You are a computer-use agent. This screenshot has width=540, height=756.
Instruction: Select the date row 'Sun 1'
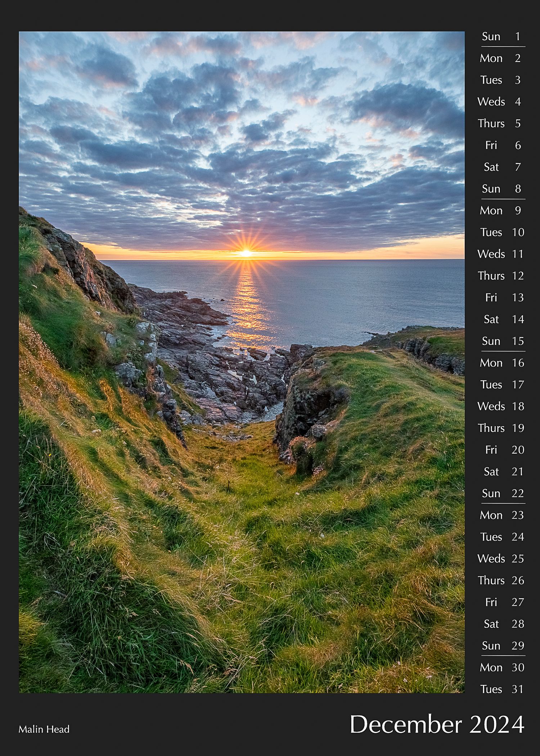(x=501, y=36)
